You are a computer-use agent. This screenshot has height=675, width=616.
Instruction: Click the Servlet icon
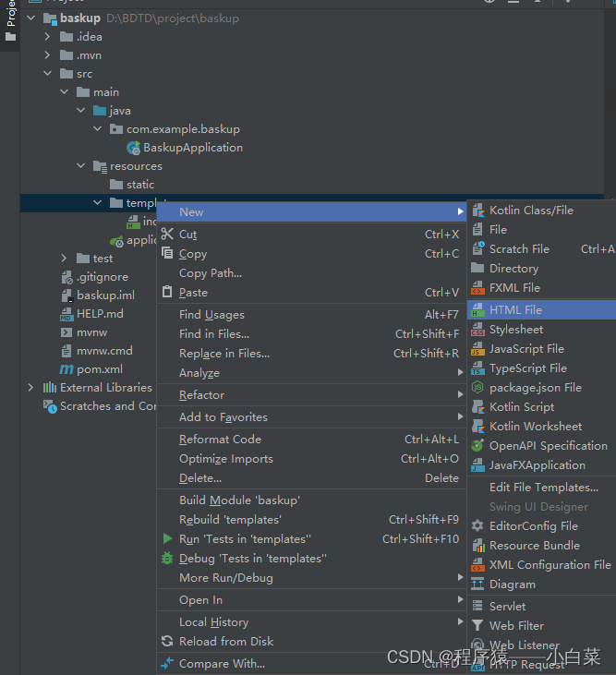pyautogui.click(x=477, y=606)
